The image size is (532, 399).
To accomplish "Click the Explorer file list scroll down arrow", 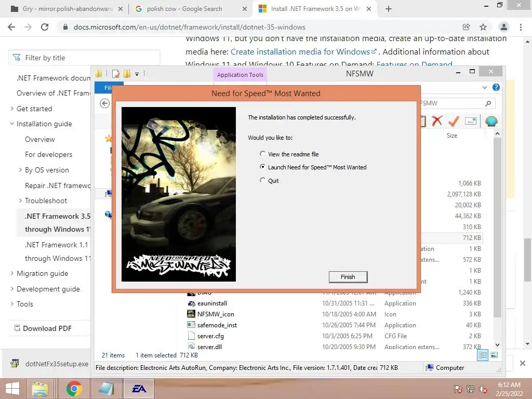I will pyautogui.click(x=497, y=345).
